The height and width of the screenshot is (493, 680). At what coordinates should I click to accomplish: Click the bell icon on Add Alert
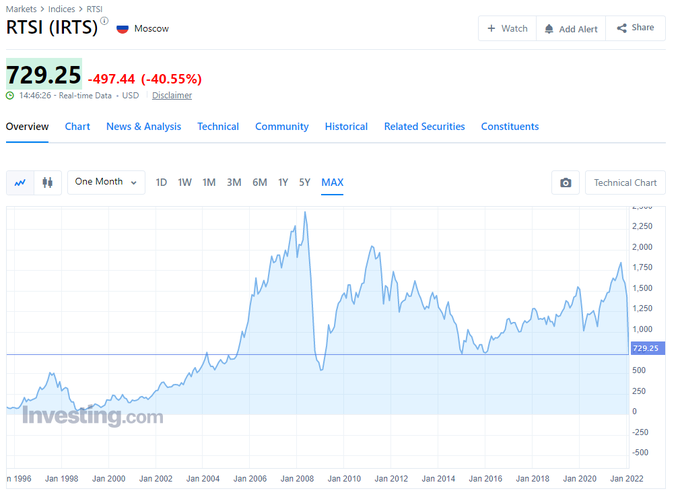click(x=549, y=29)
